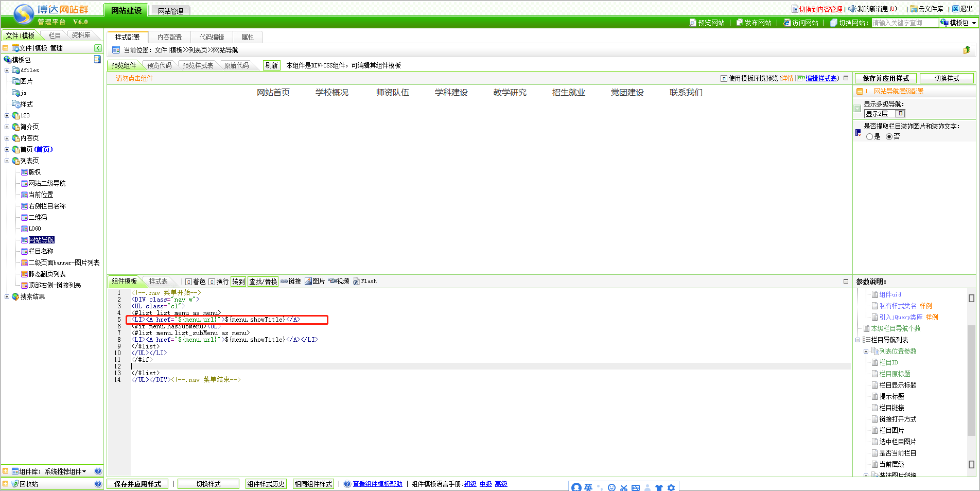
Task: Switch to the 样式表 tab
Action: point(158,282)
